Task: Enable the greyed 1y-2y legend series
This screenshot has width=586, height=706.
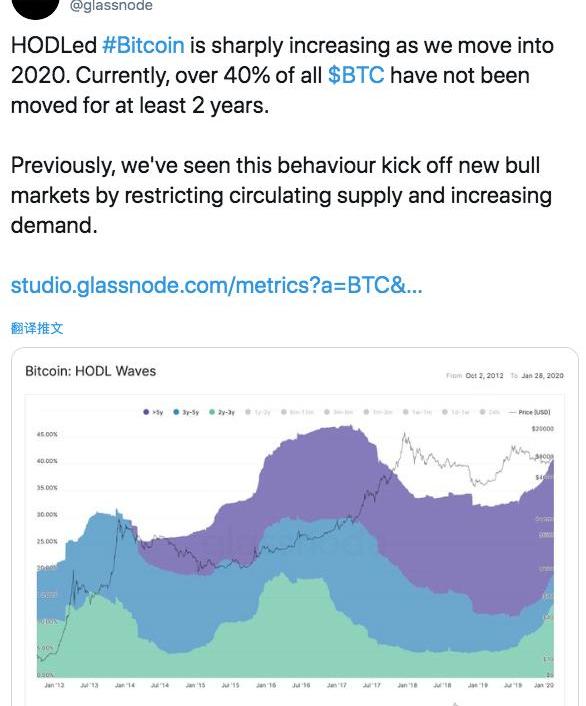Action: 258,412
